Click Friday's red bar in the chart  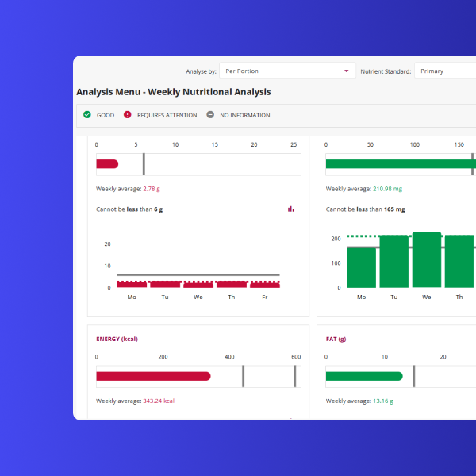pos(264,283)
